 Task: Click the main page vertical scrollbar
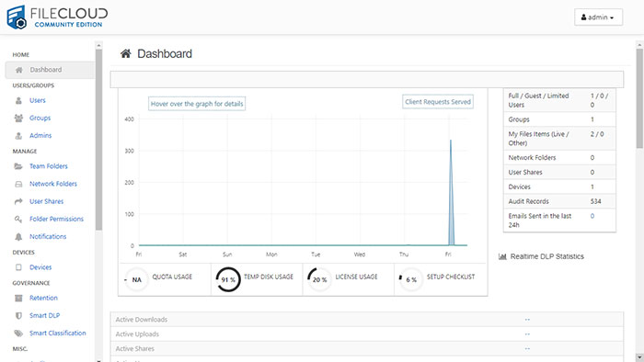pos(639,98)
